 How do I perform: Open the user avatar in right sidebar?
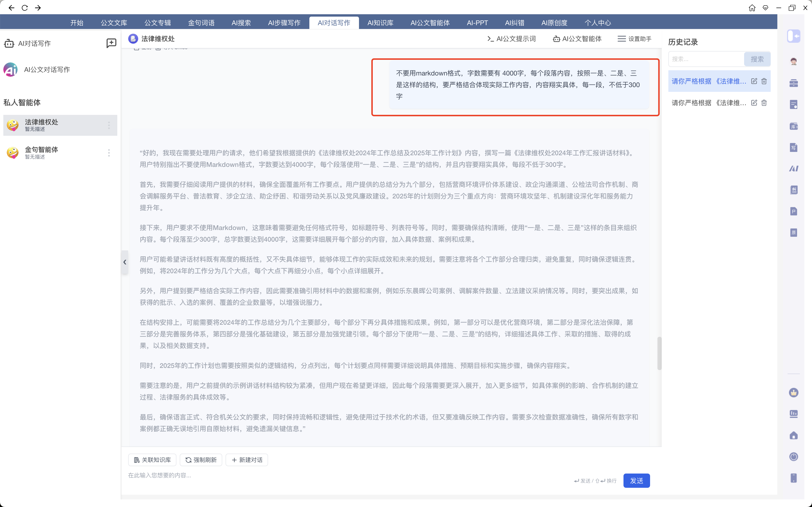click(x=793, y=61)
